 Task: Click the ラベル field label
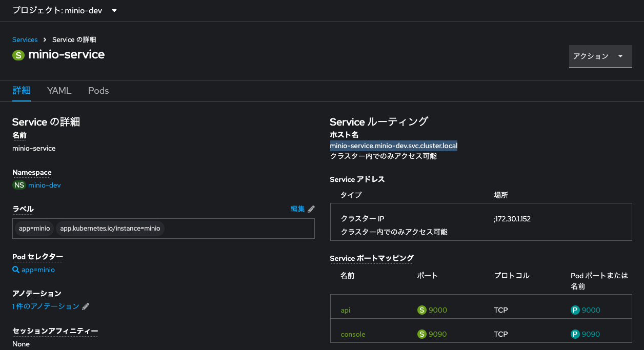(23, 209)
